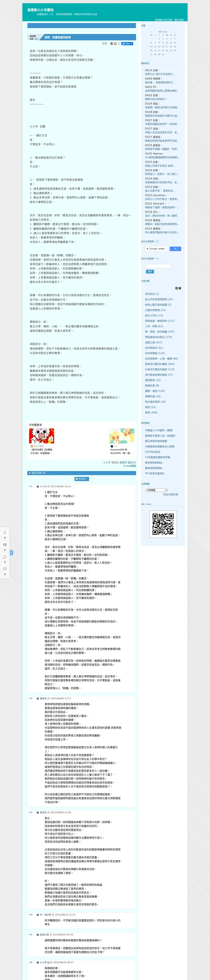
Task: Click the 搜尋 search button
Action: (x=150, y=272)
